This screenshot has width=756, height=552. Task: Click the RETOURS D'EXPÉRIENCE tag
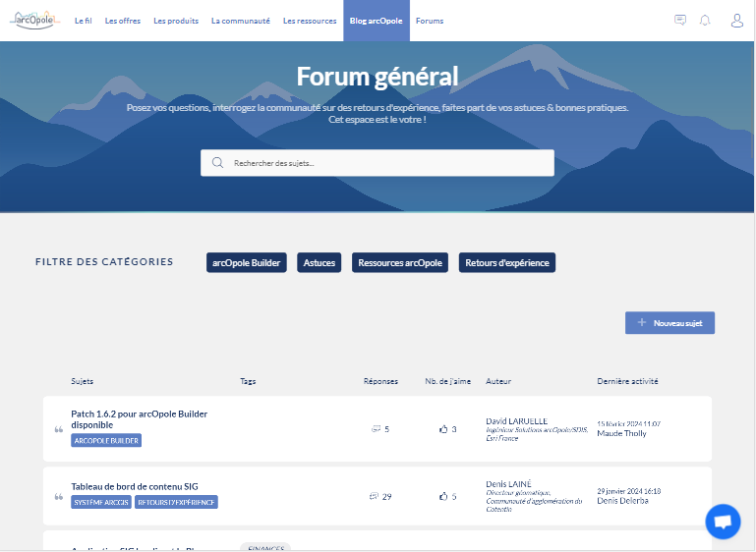176,502
